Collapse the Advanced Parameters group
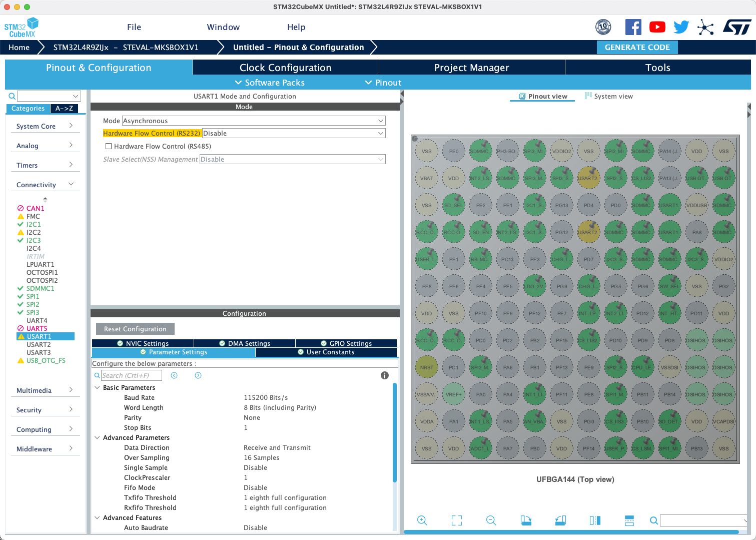The image size is (756, 540). 97,437
